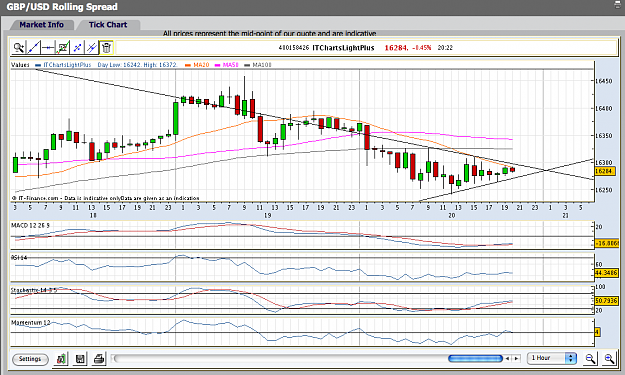Image resolution: width=625 pixels, height=375 pixels.
Task: Switch to the Market Info tab
Action: (41, 25)
